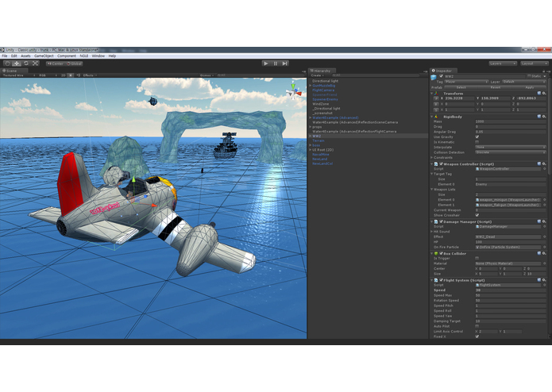The width and height of the screenshot is (552, 392).
Task: Click the prefab Revert button
Action: 496,87
